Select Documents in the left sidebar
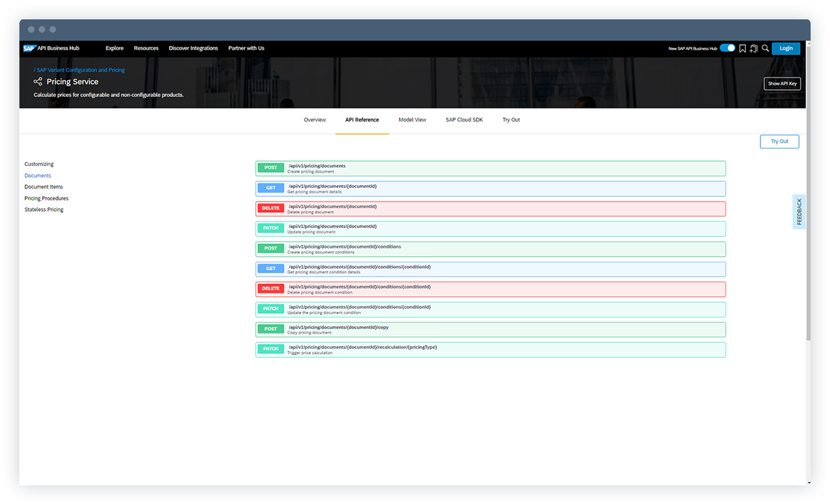830x504 pixels. [37, 175]
